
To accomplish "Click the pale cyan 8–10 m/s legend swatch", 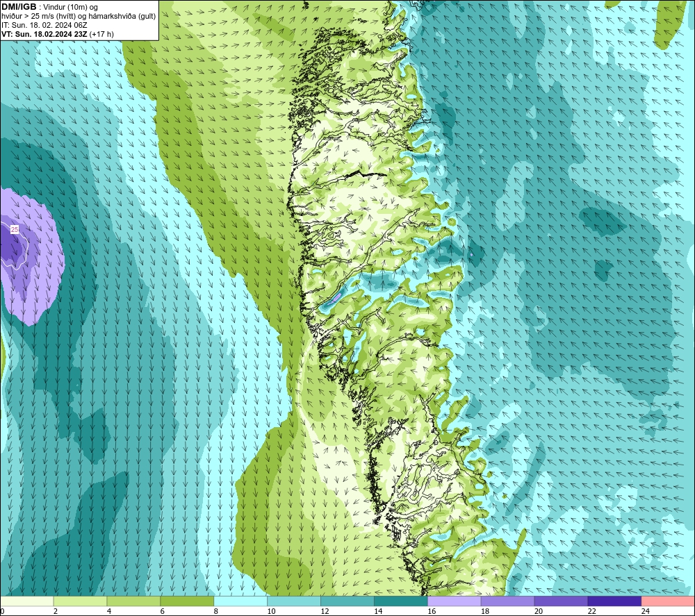I will (240, 601).
